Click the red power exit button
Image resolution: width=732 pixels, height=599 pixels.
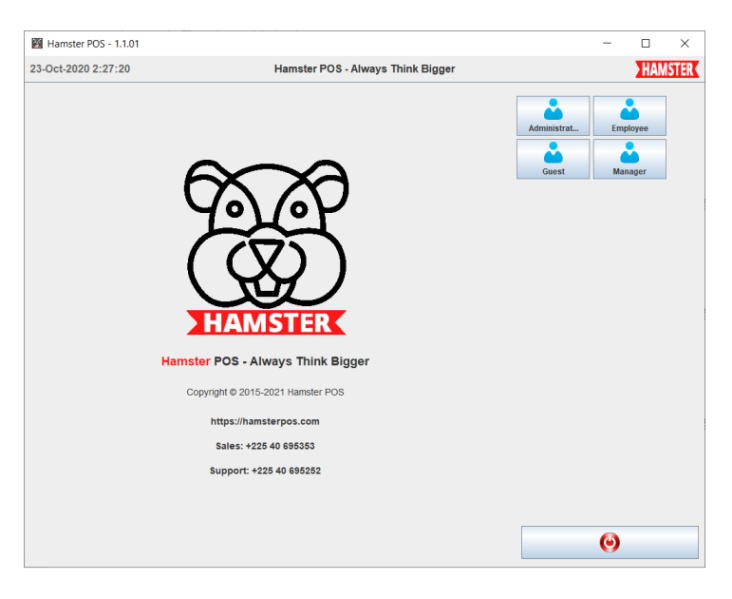point(610,542)
